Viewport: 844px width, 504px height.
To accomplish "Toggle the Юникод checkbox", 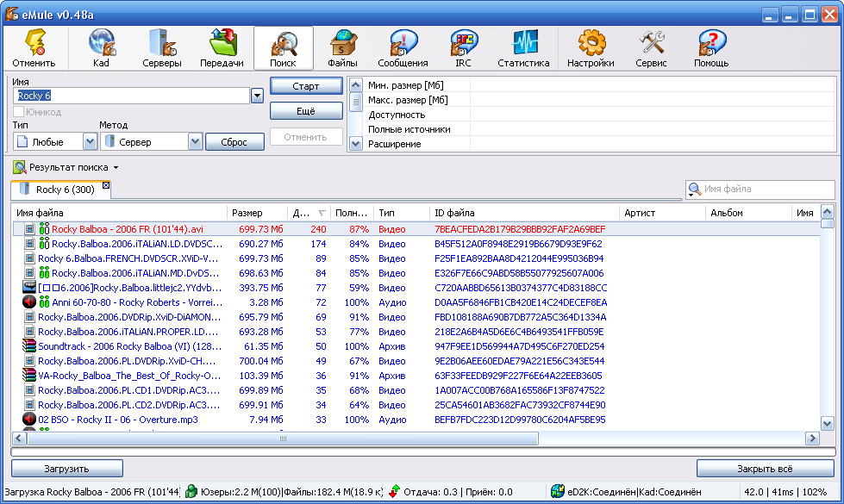I will [x=18, y=112].
